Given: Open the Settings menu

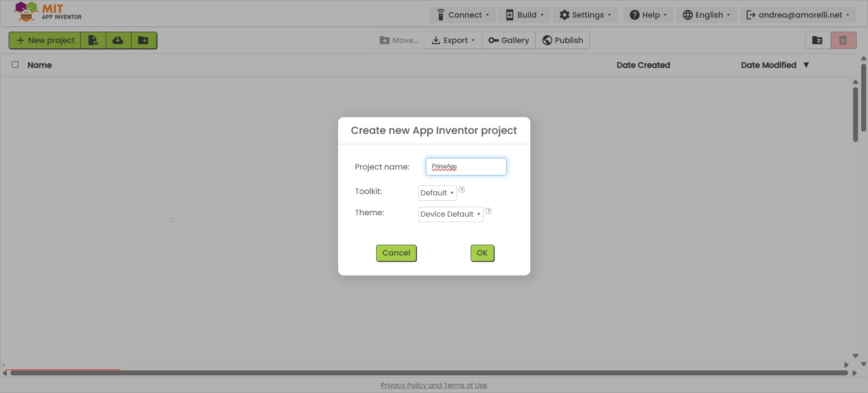Looking at the screenshot, I should 585,15.
